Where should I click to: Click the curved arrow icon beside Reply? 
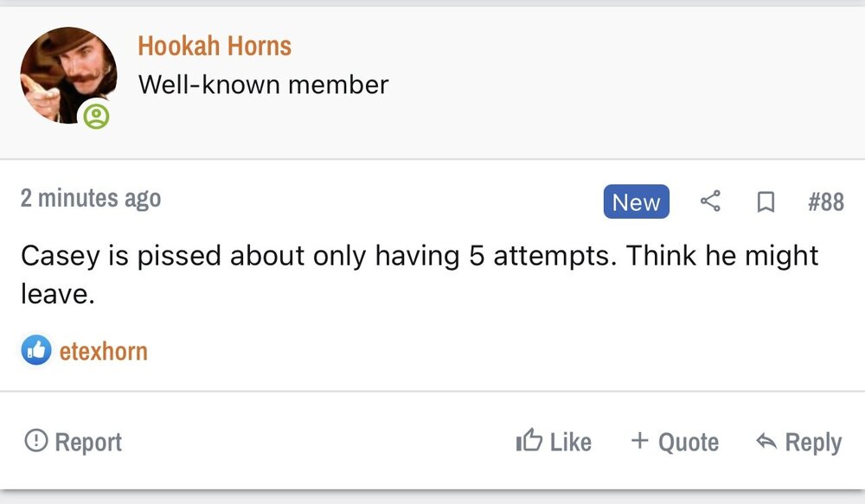(x=766, y=442)
